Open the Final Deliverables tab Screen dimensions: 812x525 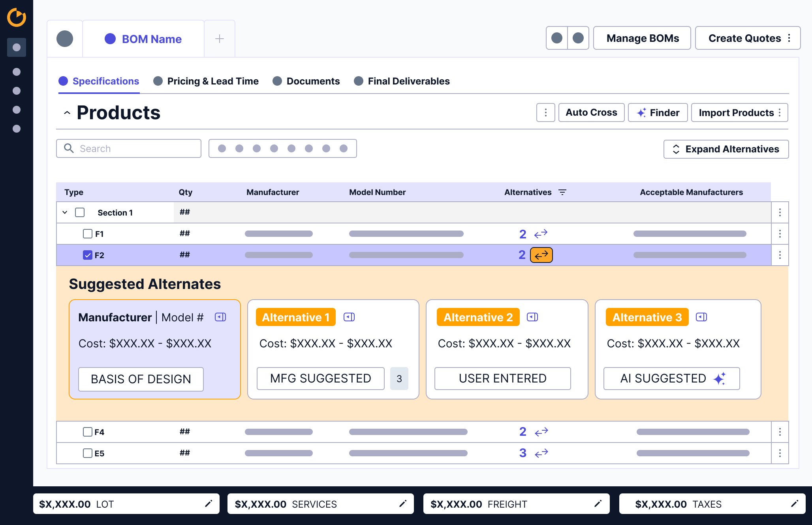[x=402, y=81]
